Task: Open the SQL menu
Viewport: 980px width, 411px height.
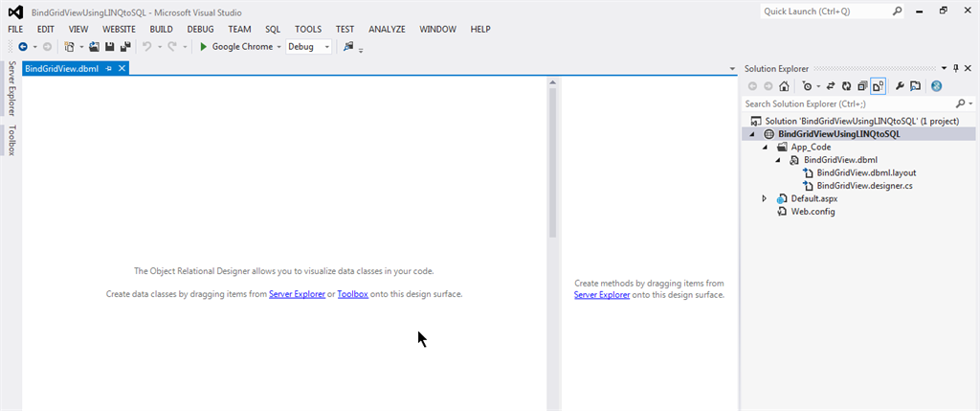Action: (273, 29)
